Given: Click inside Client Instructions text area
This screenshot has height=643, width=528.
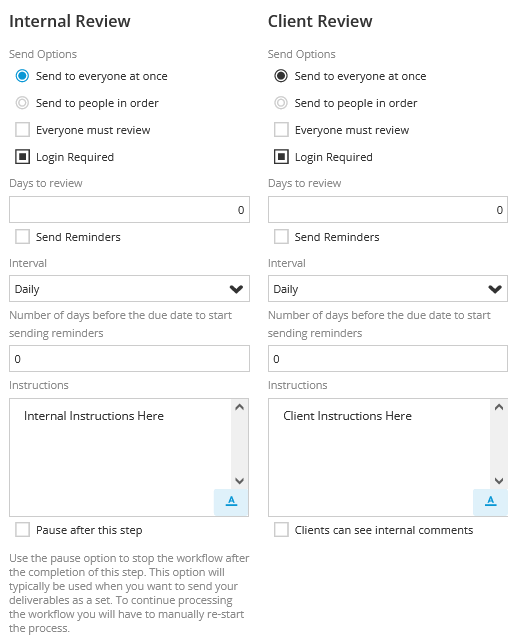Looking at the screenshot, I should tap(379, 457).
